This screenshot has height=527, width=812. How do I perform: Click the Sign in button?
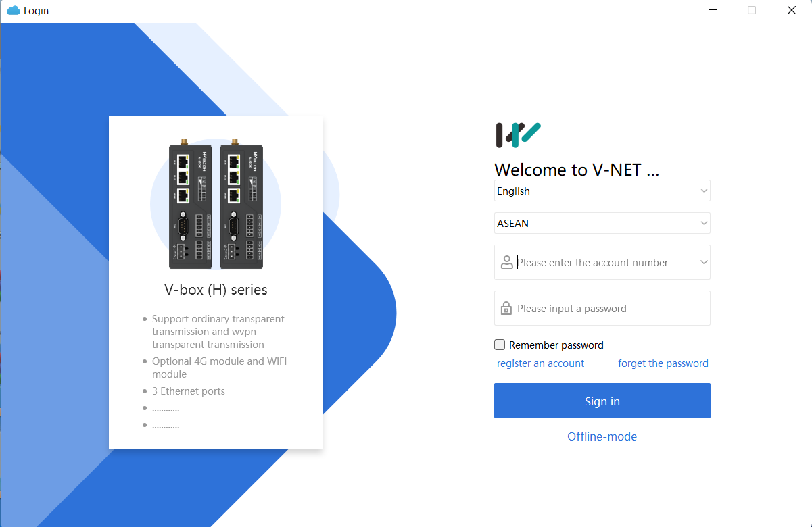pos(602,401)
